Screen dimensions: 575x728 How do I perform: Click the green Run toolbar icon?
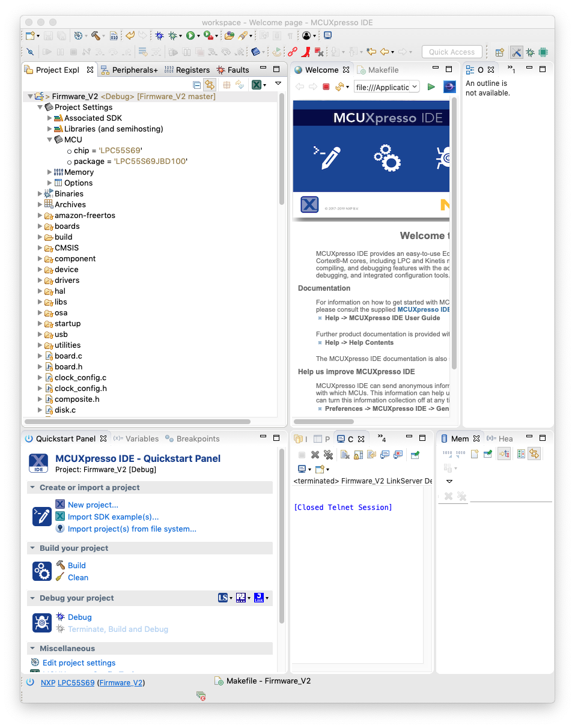click(190, 36)
